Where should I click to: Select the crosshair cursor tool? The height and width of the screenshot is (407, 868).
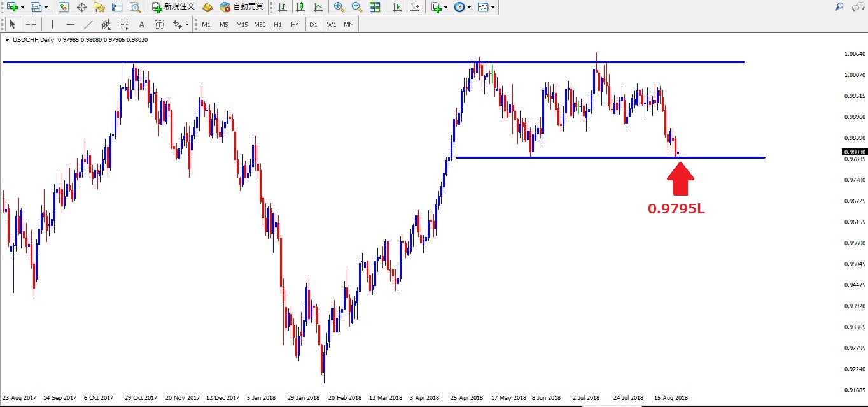click(31, 25)
